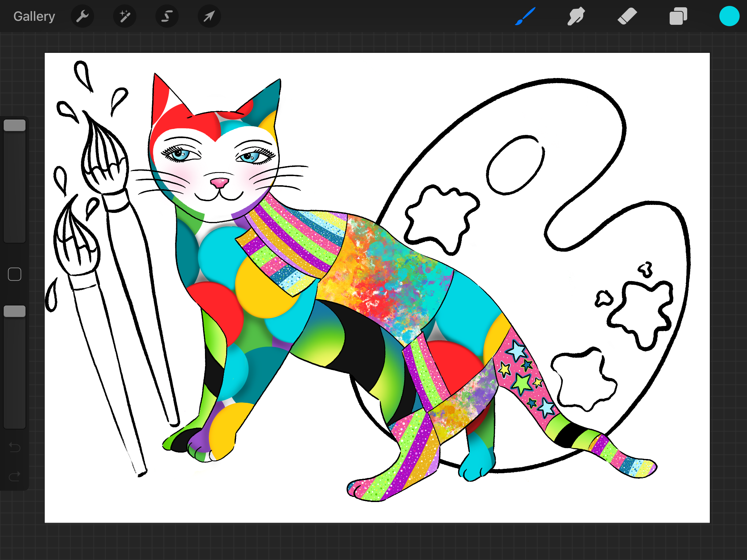
Task: Open the Adjustments magic wand menu
Action: pyautogui.click(x=125, y=16)
